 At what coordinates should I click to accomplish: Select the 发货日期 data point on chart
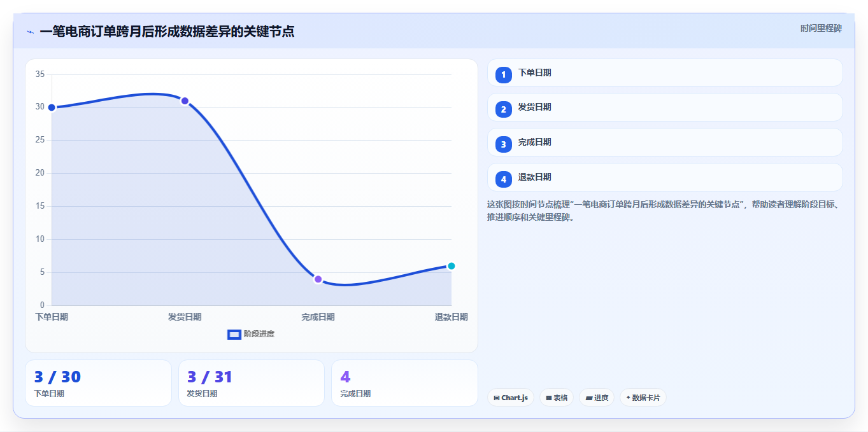click(x=185, y=101)
